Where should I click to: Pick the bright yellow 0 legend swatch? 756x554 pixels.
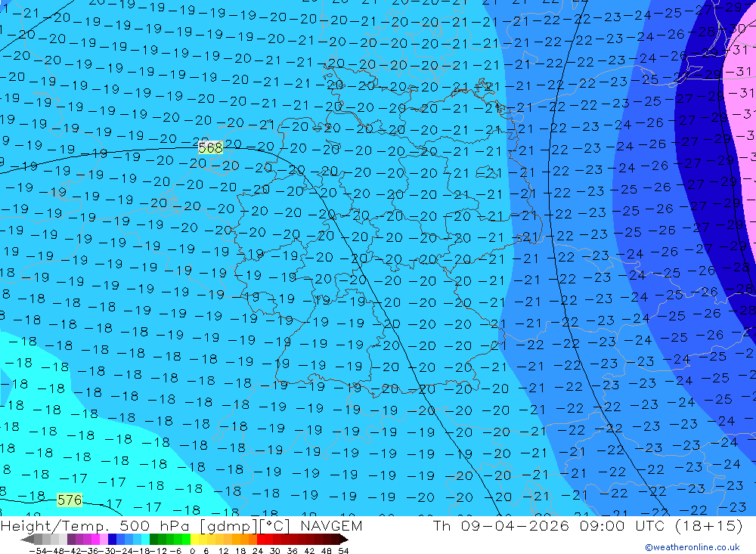pos(195,539)
